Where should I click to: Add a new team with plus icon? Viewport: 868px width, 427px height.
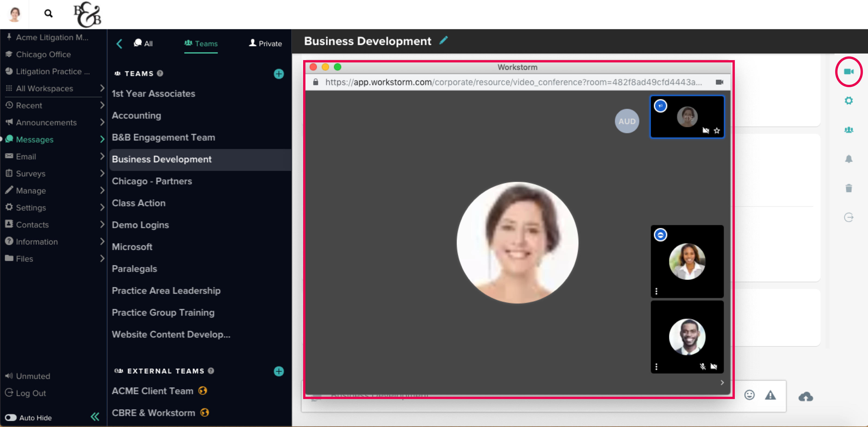(279, 74)
